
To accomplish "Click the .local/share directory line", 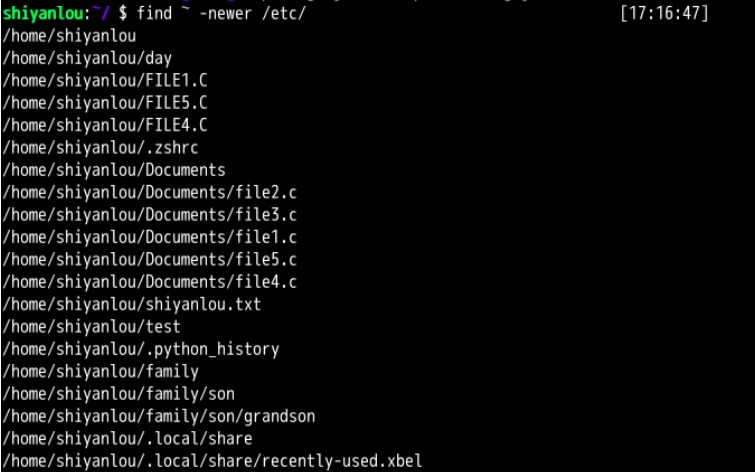I will click(x=127, y=438).
